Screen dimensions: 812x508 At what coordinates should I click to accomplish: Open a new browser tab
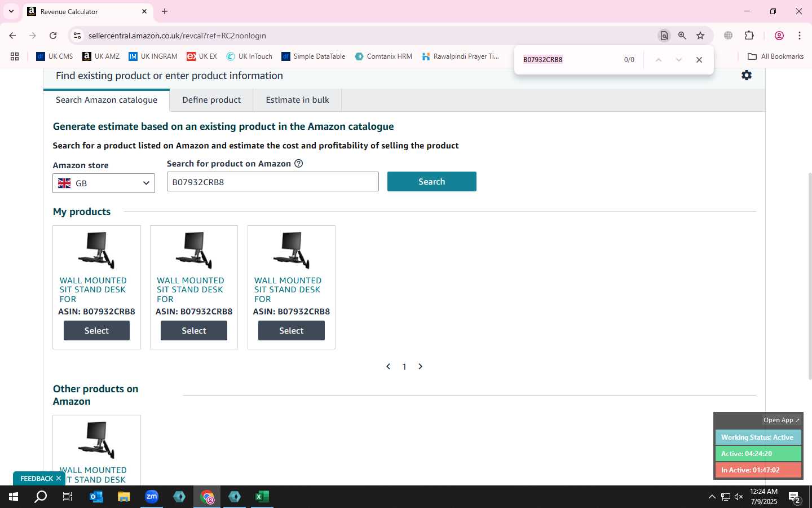coord(165,11)
